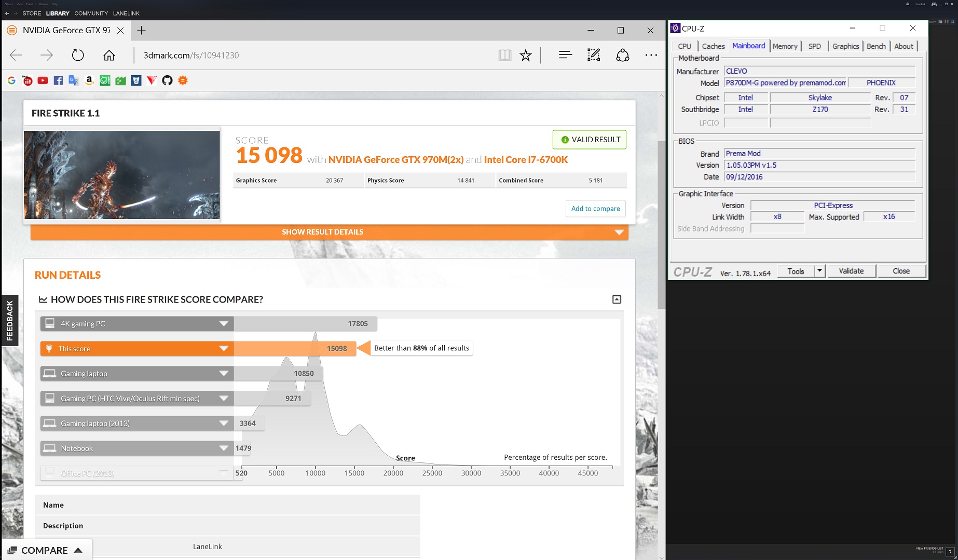Click Tools button in CPU-Z
Image resolution: width=958 pixels, height=560 pixels.
tap(796, 271)
